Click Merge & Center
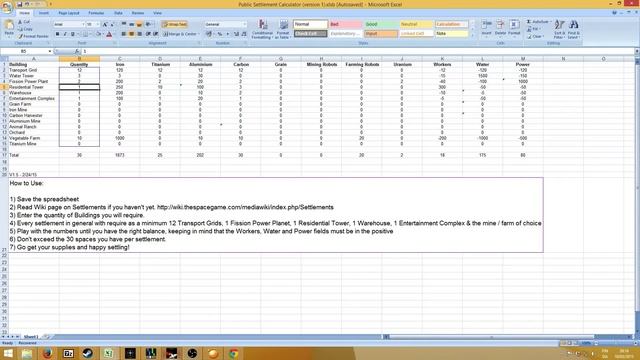640x360 pixels. point(180,34)
